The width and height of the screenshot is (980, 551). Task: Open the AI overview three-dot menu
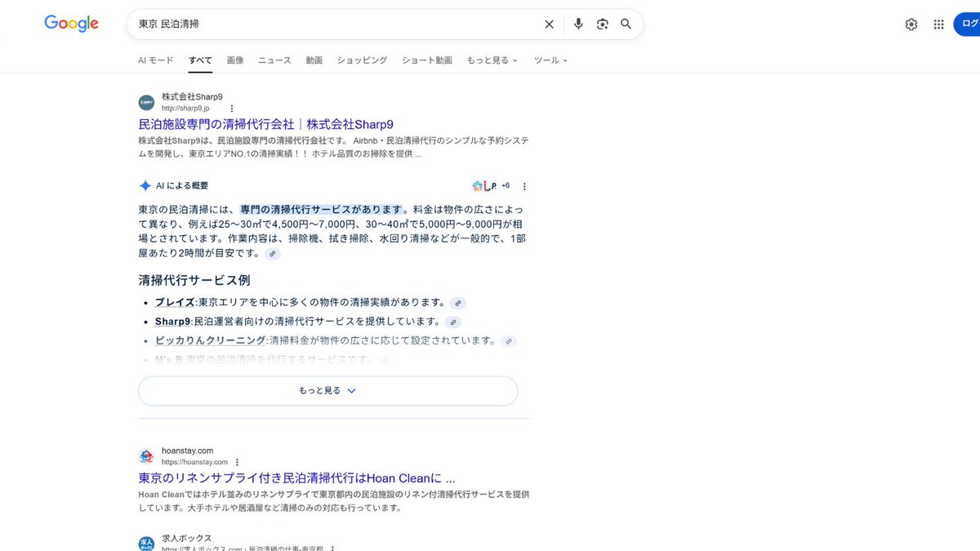click(524, 186)
